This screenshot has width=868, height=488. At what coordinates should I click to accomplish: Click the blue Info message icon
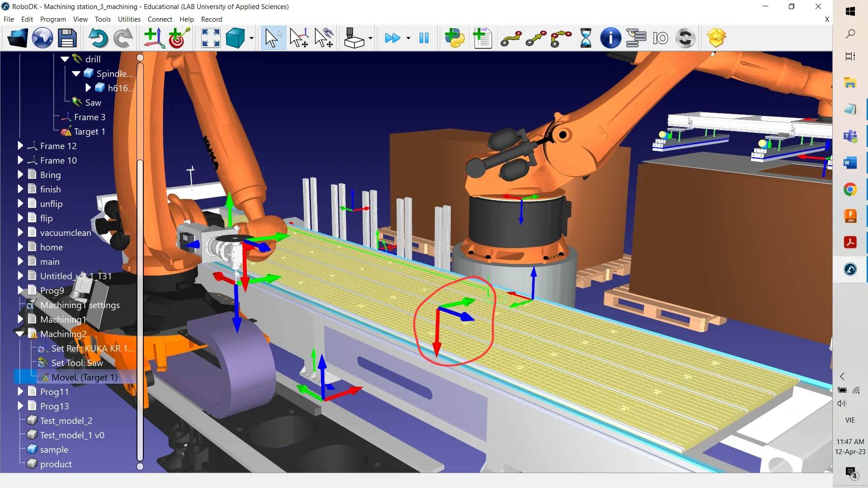tap(610, 38)
